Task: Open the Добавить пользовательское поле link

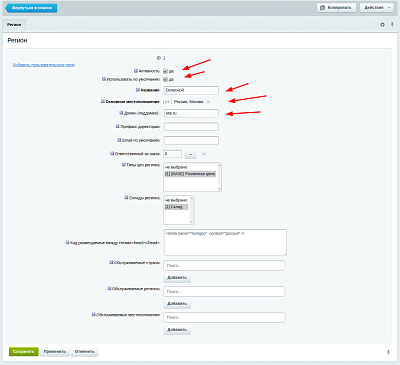Action: (x=44, y=65)
